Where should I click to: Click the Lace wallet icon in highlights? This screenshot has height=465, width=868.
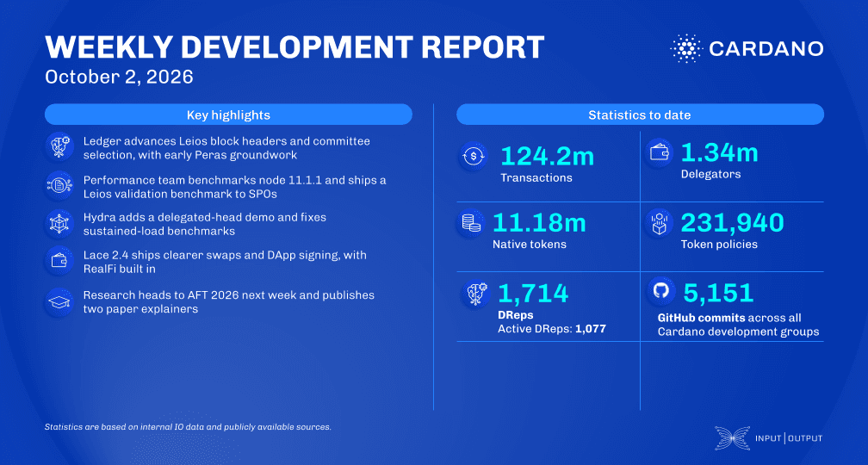click(x=59, y=261)
